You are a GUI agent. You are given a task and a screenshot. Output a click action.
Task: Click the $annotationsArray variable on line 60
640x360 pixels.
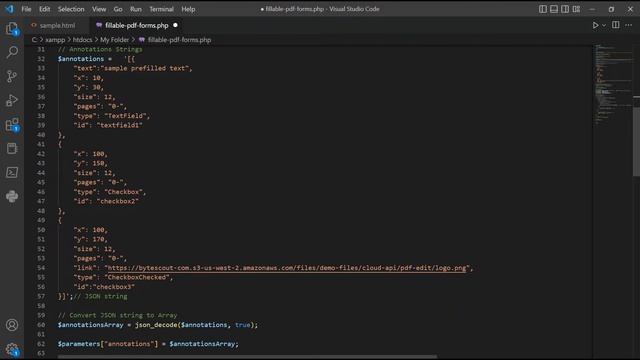tap(90, 325)
